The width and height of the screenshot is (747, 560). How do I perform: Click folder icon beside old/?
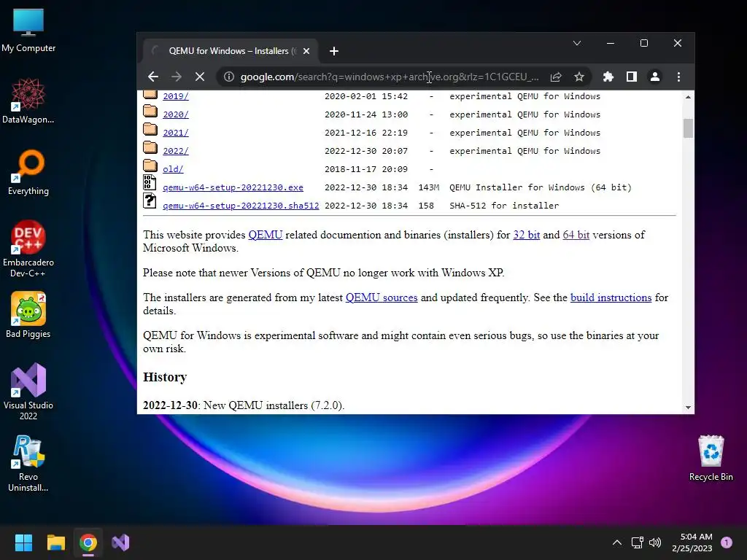coord(150,166)
